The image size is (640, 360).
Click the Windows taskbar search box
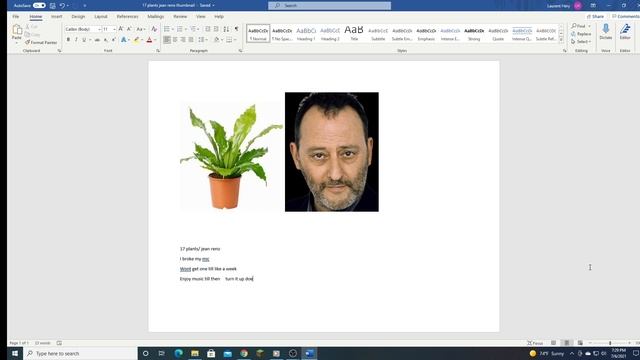click(81, 353)
